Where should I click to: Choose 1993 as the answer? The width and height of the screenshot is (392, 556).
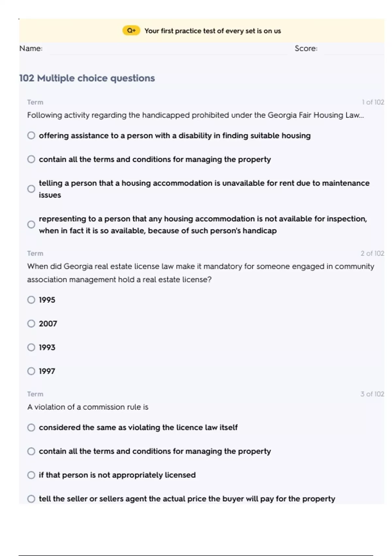[31, 347]
